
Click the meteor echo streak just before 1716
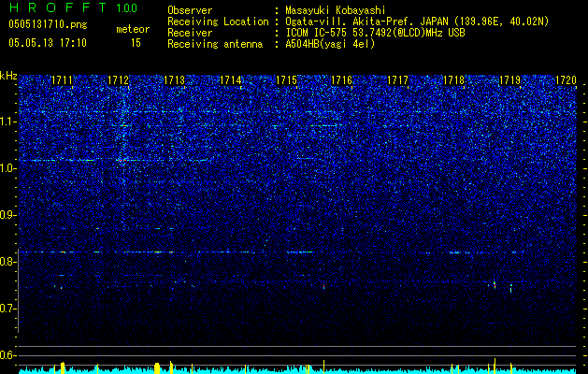tap(324, 287)
